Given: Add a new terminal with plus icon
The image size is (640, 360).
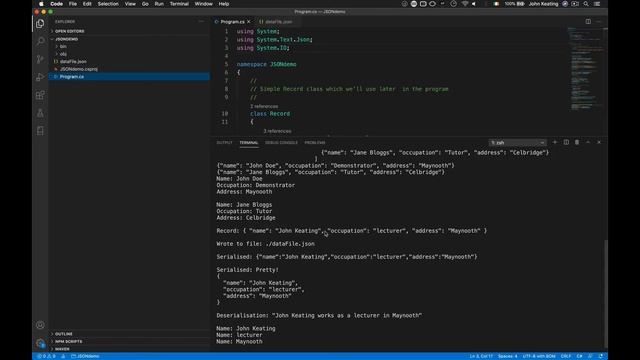Looking at the screenshot, I should click(555, 142).
